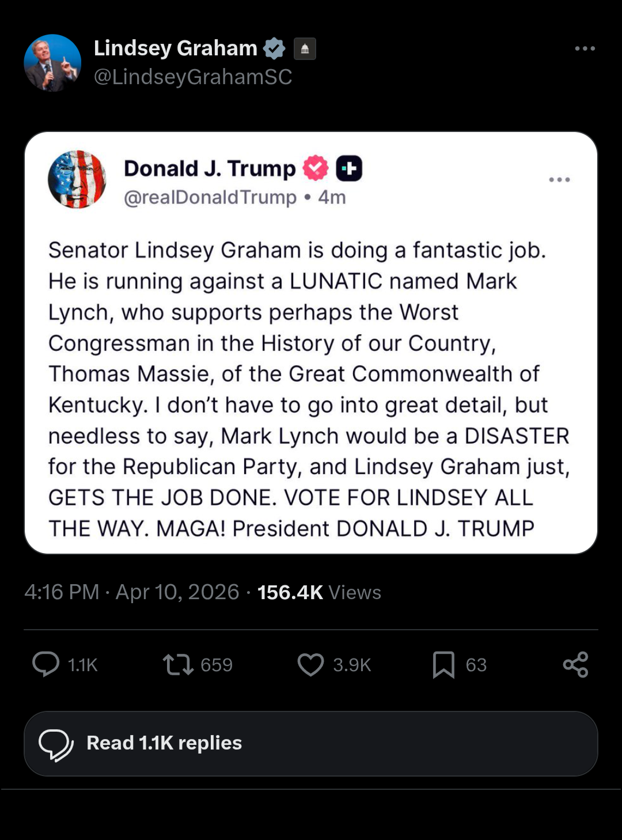Bookmark this post
This screenshot has height=840, width=622.
click(x=443, y=664)
